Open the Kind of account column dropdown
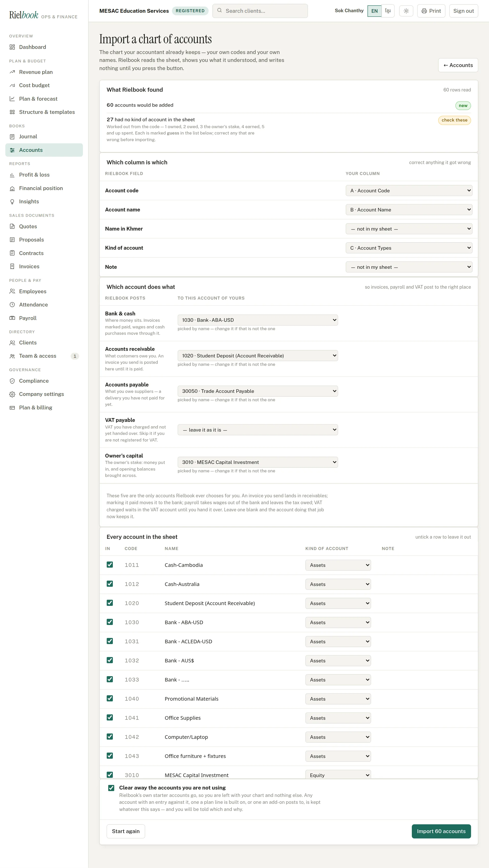 409,248
